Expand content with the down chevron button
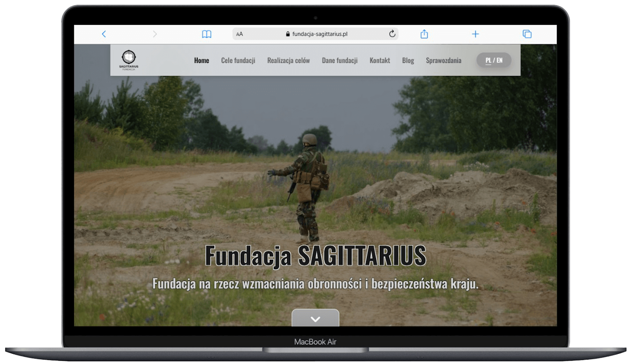 [x=315, y=318]
